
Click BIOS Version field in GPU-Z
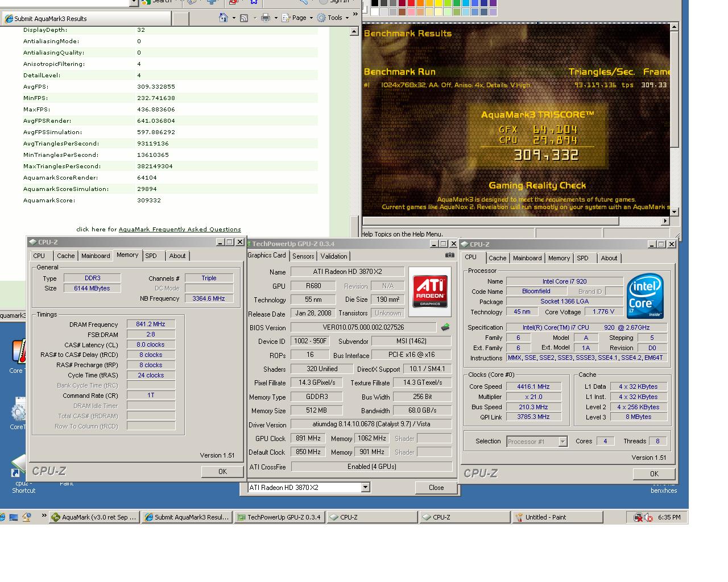pyautogui.click(x=363, y=327)
